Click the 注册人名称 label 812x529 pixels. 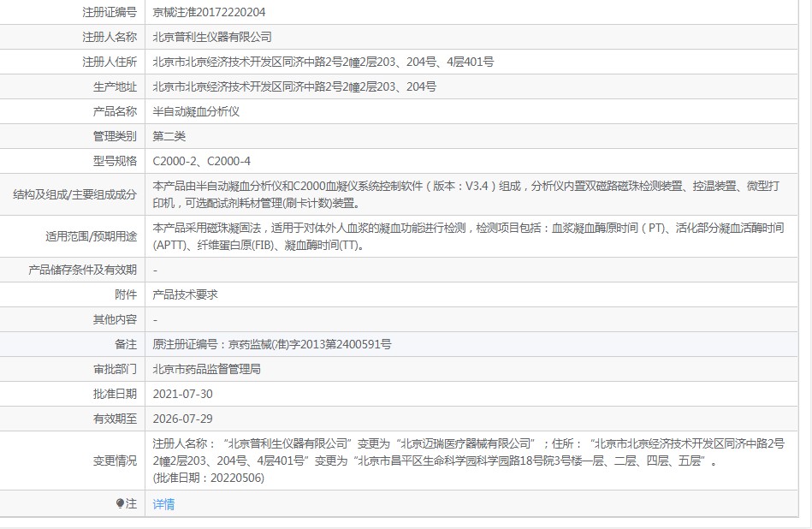pos(110,37)
